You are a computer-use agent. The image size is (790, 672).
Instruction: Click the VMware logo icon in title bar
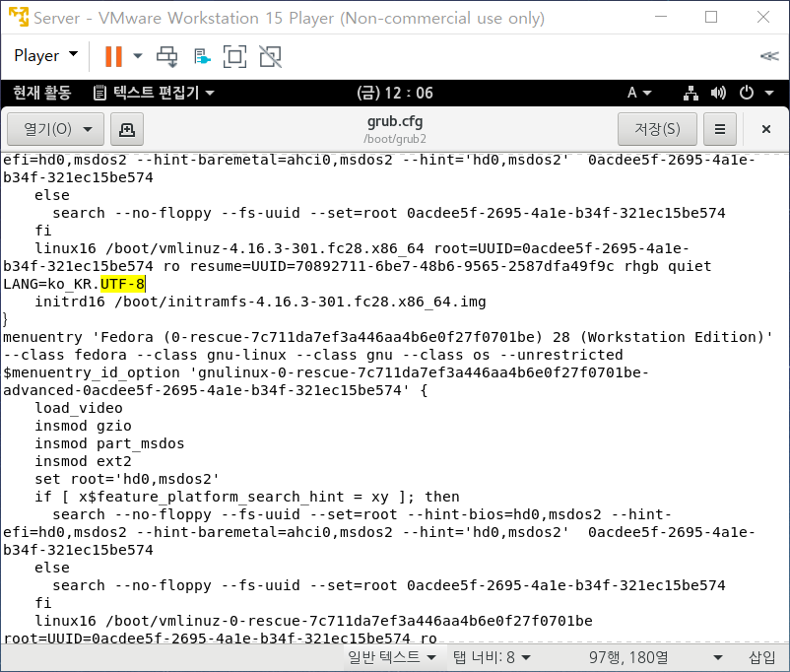[19, 17]
